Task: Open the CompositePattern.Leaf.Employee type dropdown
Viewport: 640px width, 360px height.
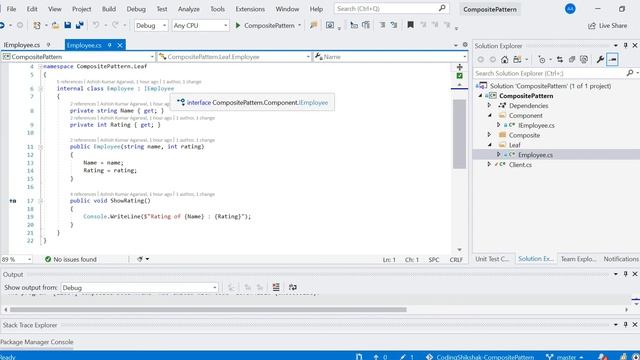Action: pos(235,57)
